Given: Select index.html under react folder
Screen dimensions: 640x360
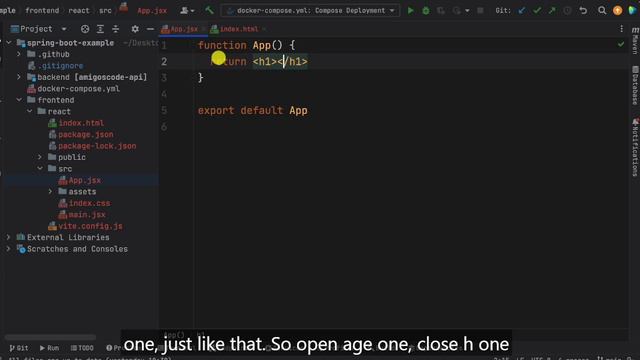Looking at the screenshot, I should pos(81,122).
